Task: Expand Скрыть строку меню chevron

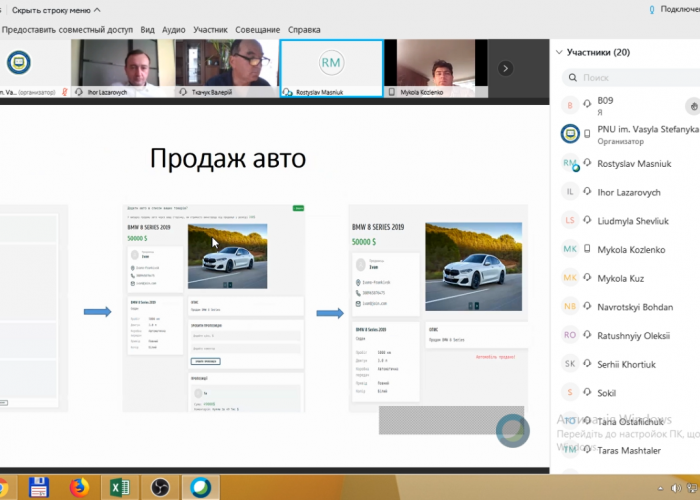Action: click(x=97, y=10)
